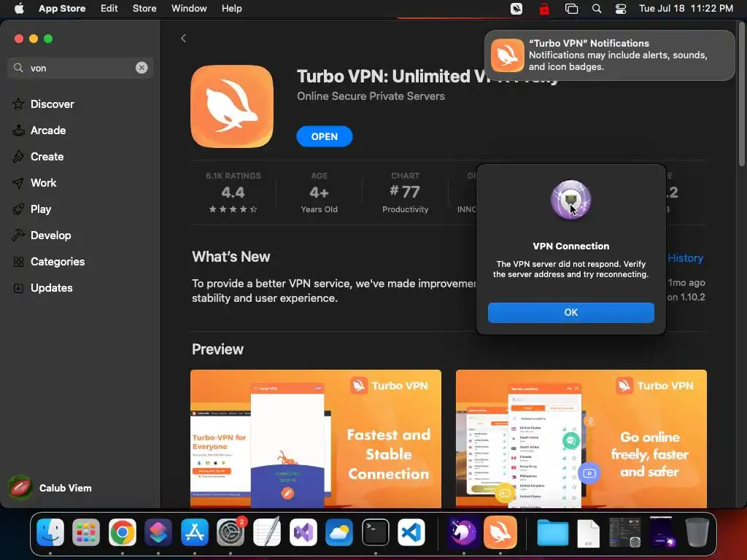Click the Turbo VPN app icon

232,106
